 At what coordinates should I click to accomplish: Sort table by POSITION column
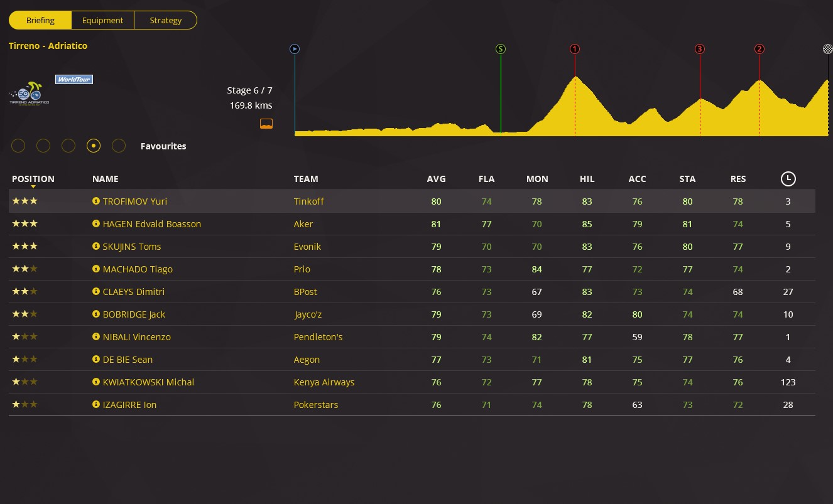(x=33, y=179)
